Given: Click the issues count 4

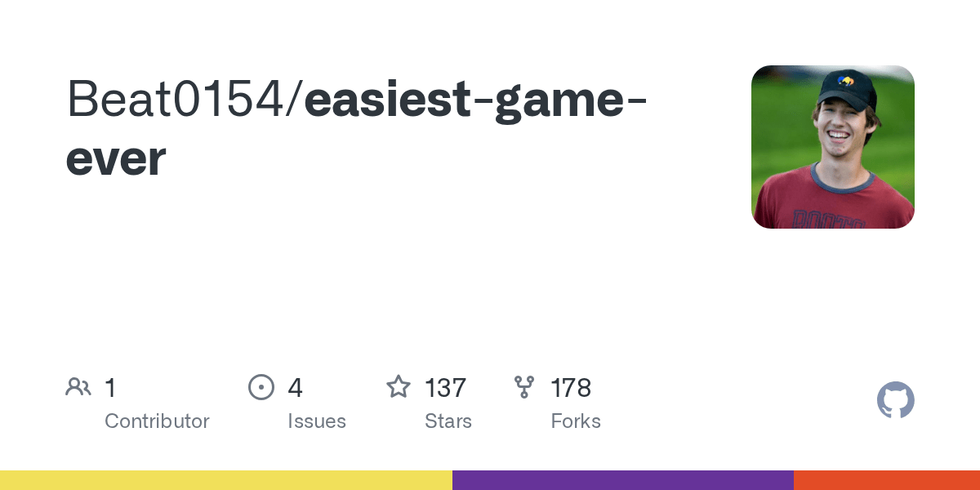Looking at the screenshot, I should pyautogui.click(x=295, y=388).
